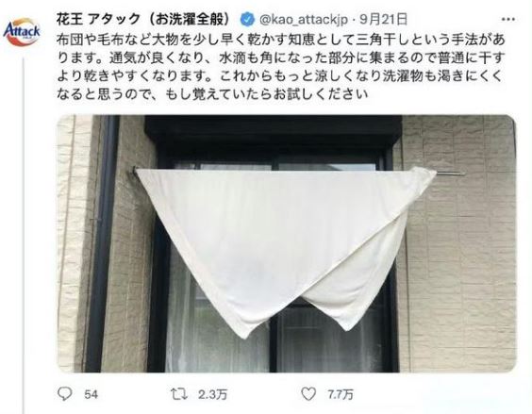Open the attached photo of the hanging sheet
This screenshot has height=414, width=532.
click(x=286, y=243)
